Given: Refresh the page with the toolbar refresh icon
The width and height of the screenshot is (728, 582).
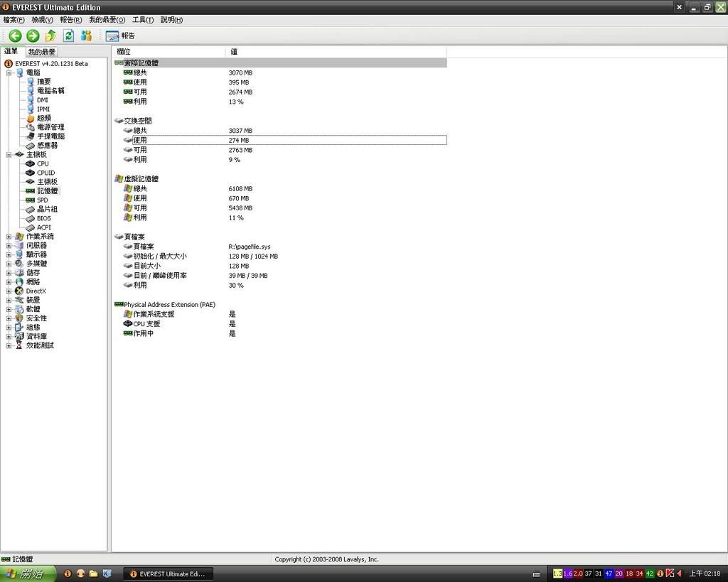Looking at the screenshot, I should 69,36.
